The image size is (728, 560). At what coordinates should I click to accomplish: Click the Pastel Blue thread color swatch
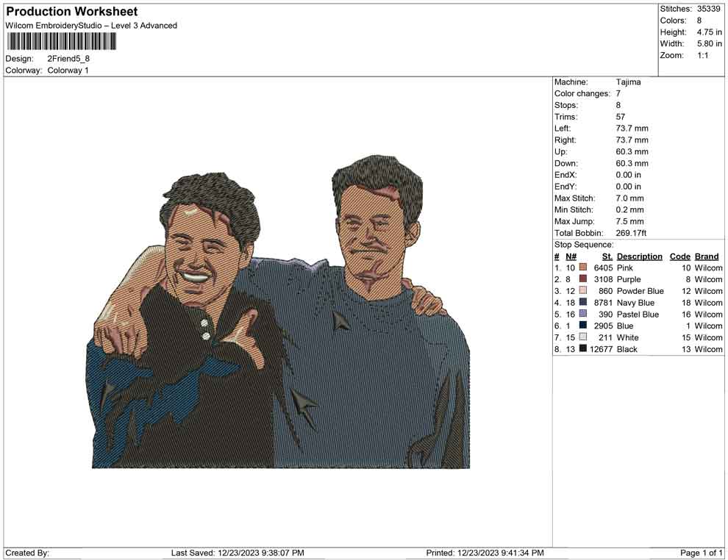pos(583,314)
